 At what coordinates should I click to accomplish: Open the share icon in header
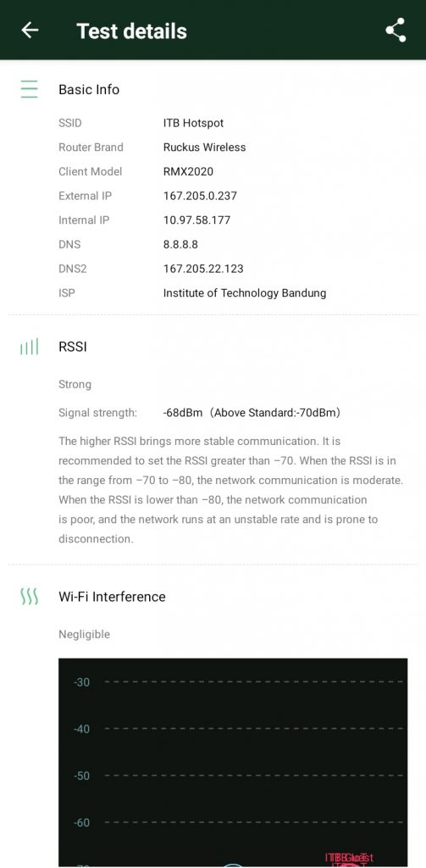pos(396,31)
